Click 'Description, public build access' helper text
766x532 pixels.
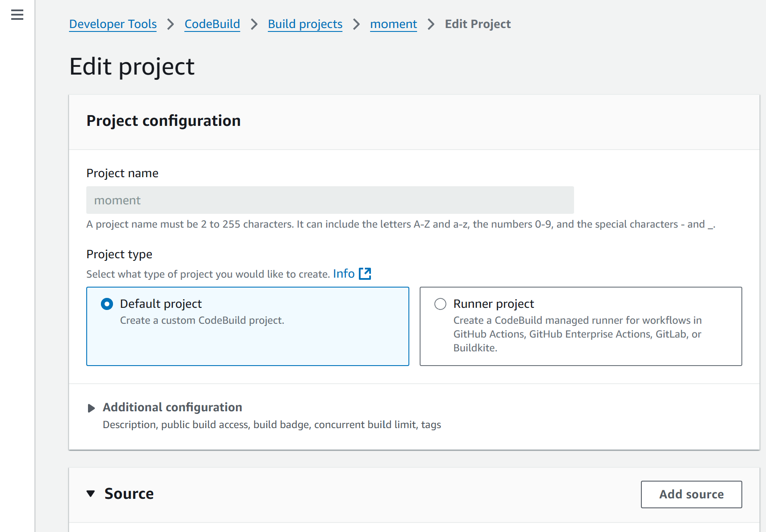point(272,425)
